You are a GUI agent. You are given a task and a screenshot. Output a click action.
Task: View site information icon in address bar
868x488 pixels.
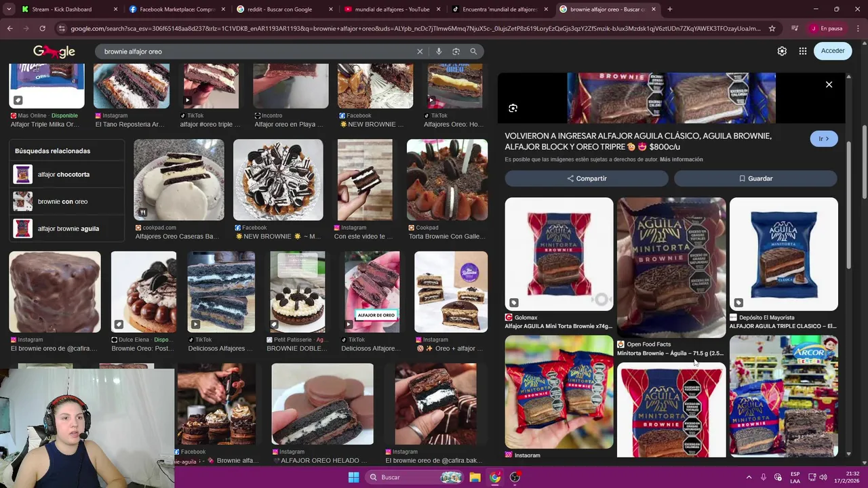62,28
